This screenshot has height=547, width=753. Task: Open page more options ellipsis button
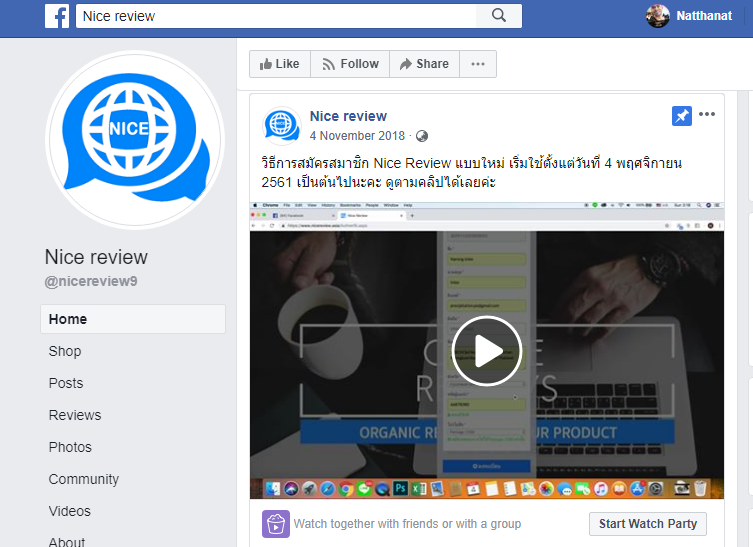point(478,64)
